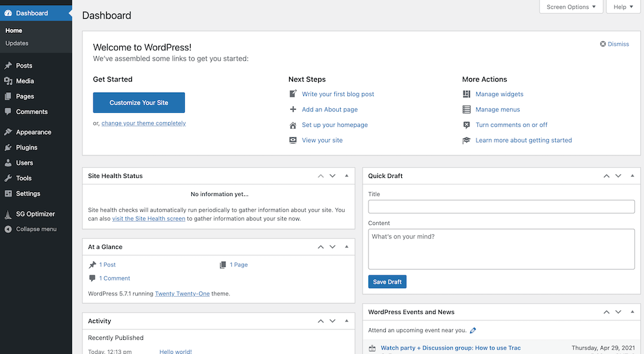Click the Comments bubble icon in sidebar
Screen dimensions: 644x354
8,112
